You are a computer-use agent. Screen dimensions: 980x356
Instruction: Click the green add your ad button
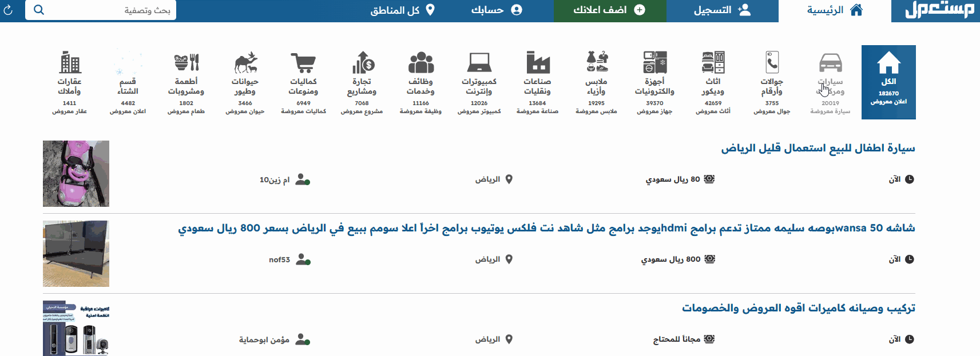(x=609, y=10)
